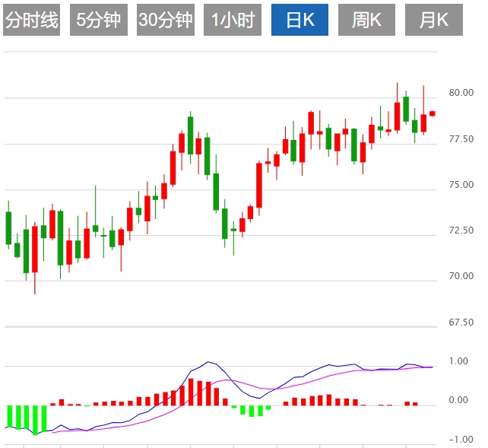
Task: Click the longest bright green MACD bar
Action: point(35,419)
